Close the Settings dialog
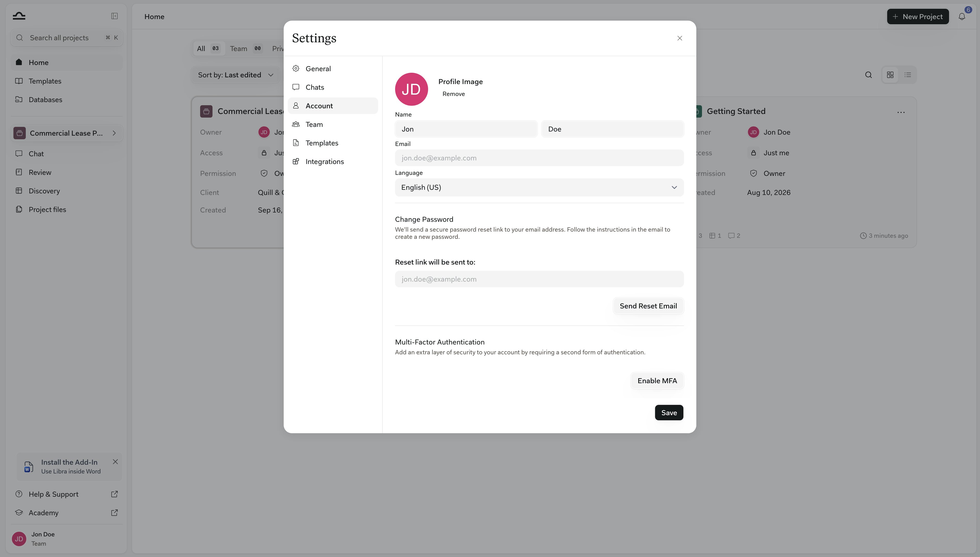This screenshot has height=557, width=980. tap(680, 38)
